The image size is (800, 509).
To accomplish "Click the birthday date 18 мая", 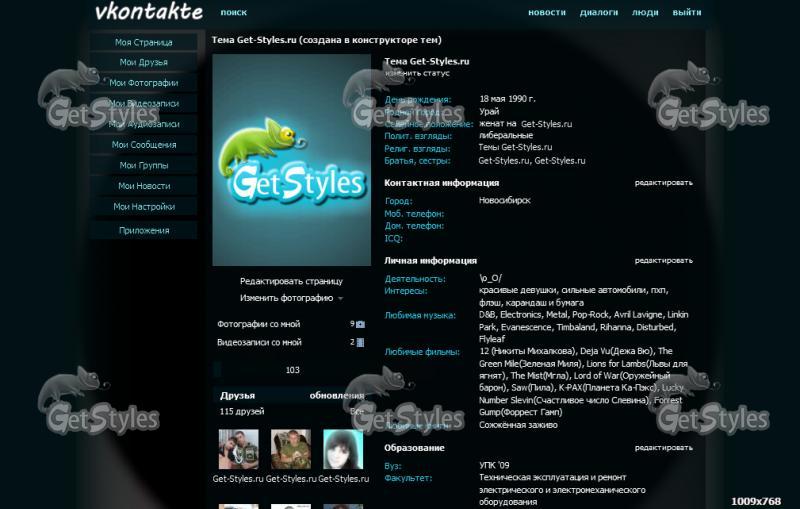I will 494,99.
